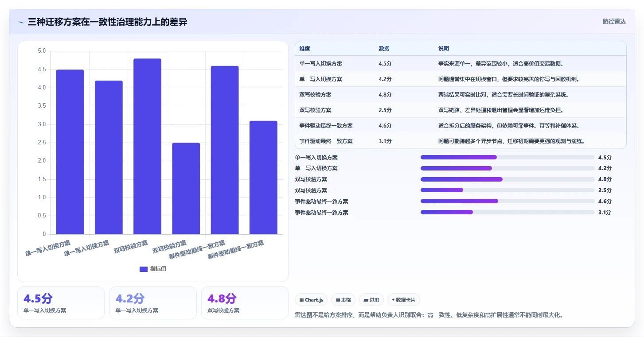
Task: Click the chart bar with value 4.2
Action: (x=109, y=158)
